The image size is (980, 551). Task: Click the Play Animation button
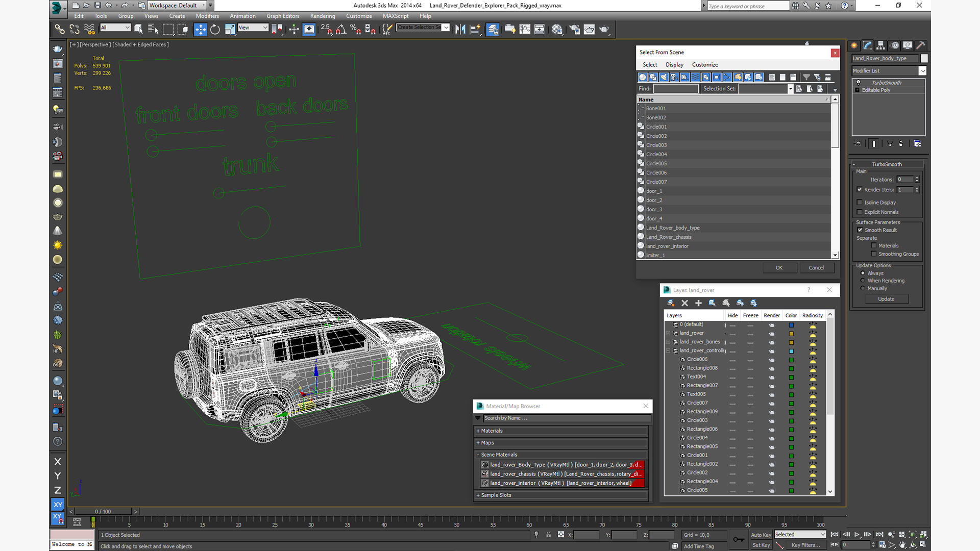[857, 534]
